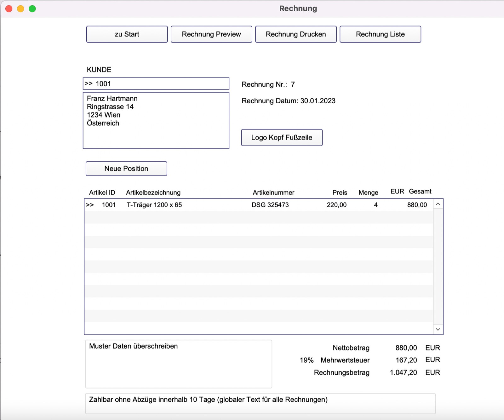Viewport: 504px width, 420px height.
Task: Click the Zahlbar ohne Abzüge payment text field
Action: (261, 404)
